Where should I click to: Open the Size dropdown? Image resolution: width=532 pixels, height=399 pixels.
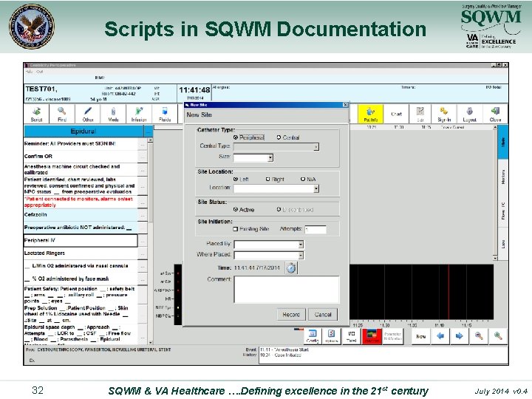(270, 158)
